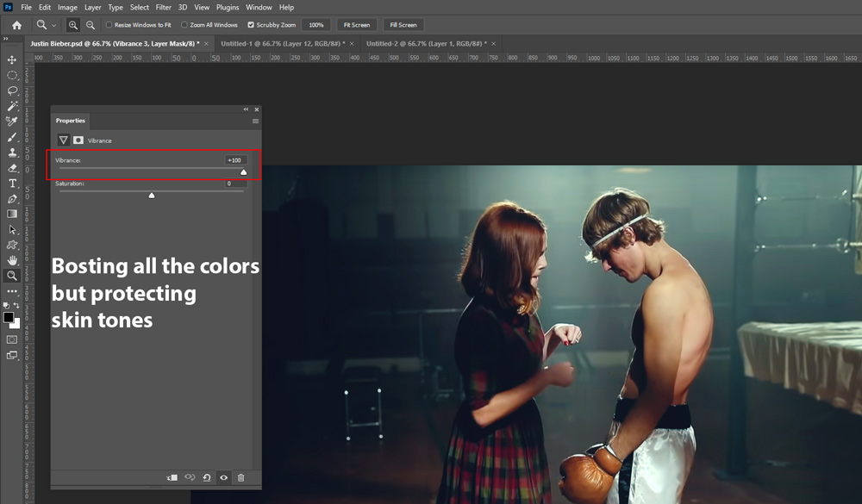Click the foreground color swatch
This screenshot has height=504, width=862.
pyautogui.click(x=9, y=317)
